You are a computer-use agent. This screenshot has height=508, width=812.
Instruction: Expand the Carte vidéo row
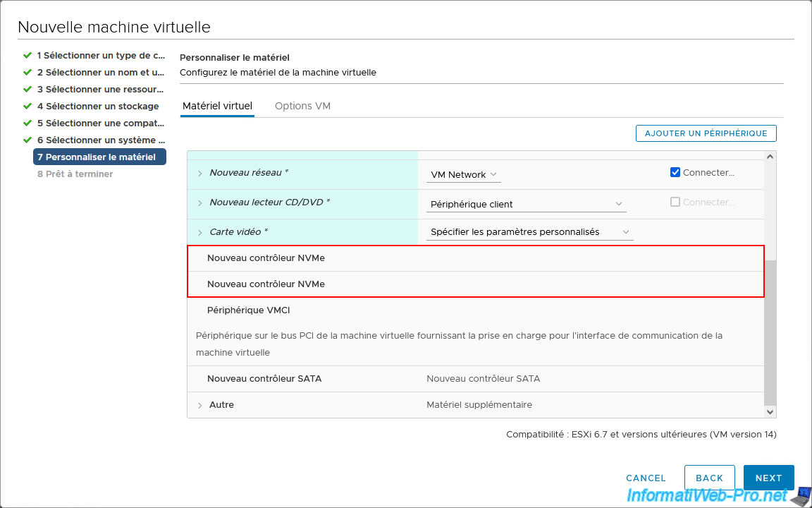click(x=200, y=232)
